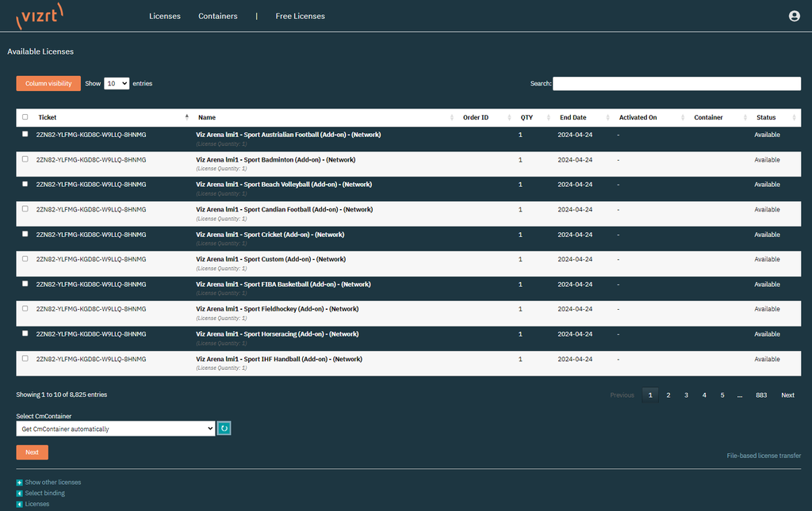Click the arrow icon beside Licenses at bottom
The width and height of the screenshot is (812, 511).
tap(20, 504)
